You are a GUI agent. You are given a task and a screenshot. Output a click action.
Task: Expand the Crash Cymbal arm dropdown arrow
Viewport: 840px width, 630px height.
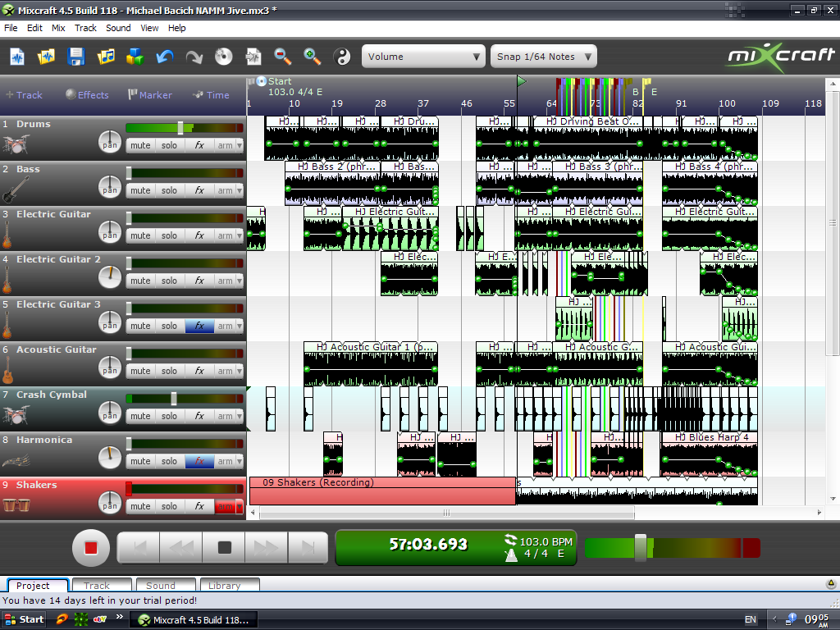pyautogui.click(x=240, y=416)
